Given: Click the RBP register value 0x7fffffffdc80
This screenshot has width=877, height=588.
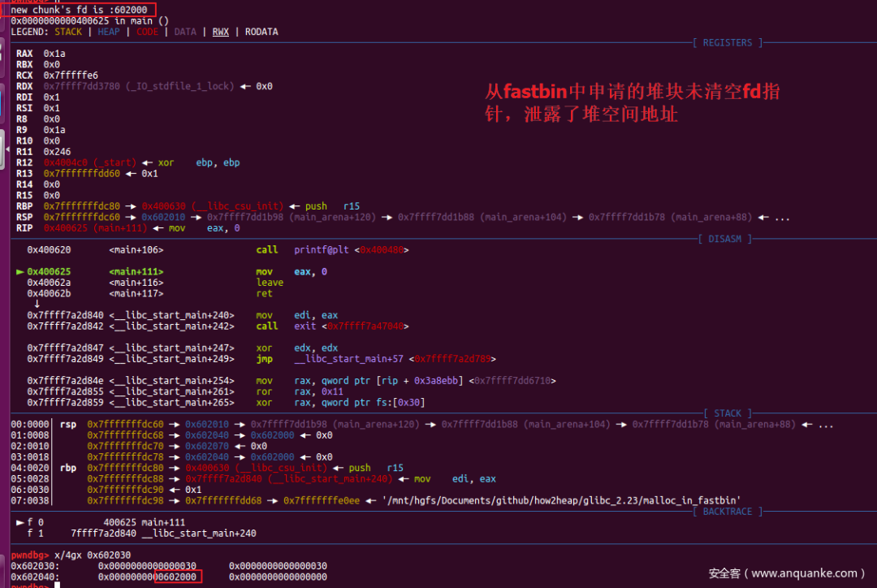Looking at the screenshot, I should 82,206.
